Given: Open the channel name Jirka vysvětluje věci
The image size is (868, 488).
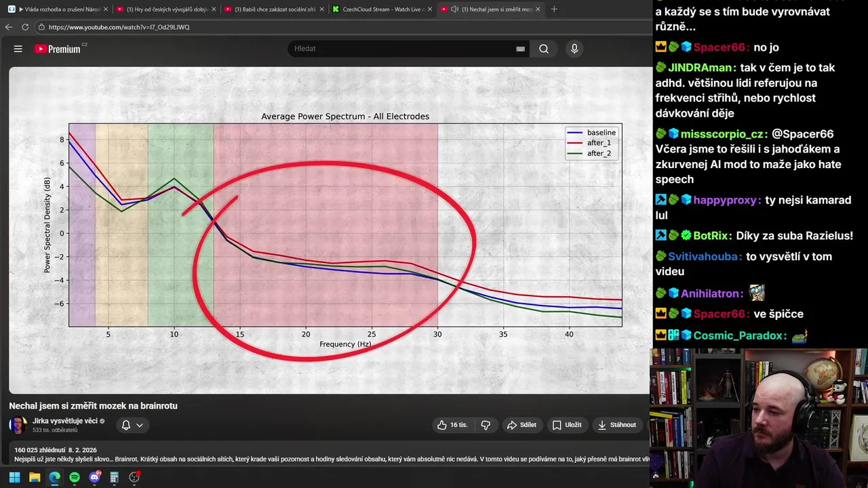Looking at the screenshot, I should click(x=65, y=421).
